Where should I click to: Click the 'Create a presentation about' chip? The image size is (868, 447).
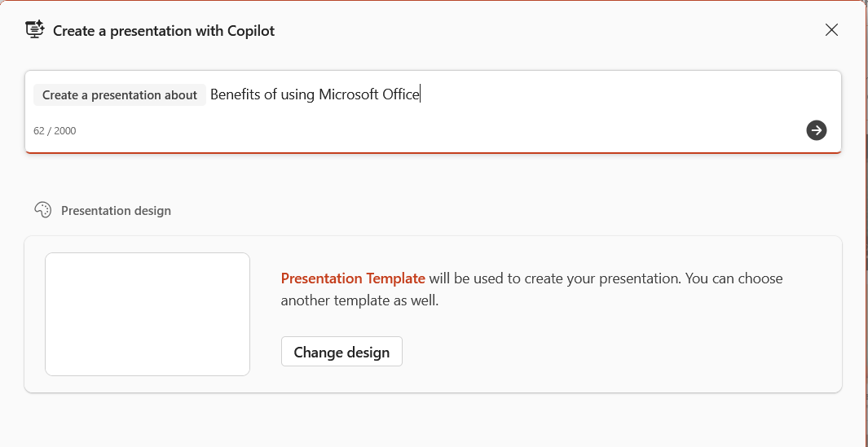(x=120, y=95)
